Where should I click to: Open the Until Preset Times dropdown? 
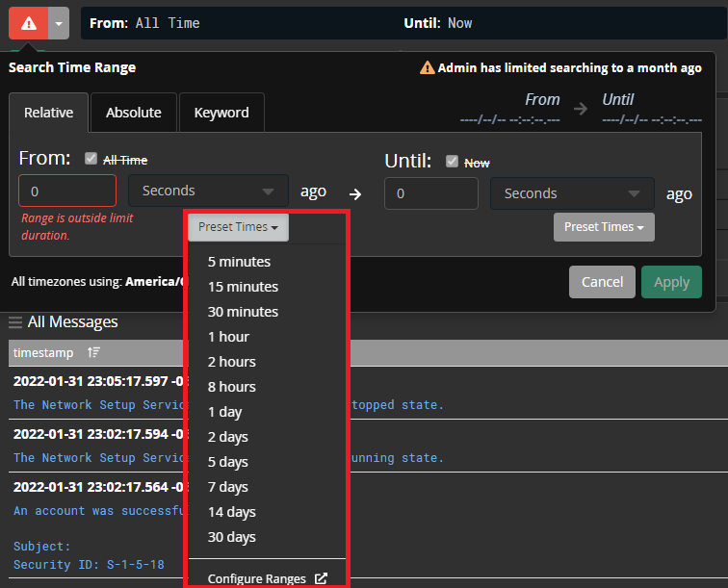point(604,227)
